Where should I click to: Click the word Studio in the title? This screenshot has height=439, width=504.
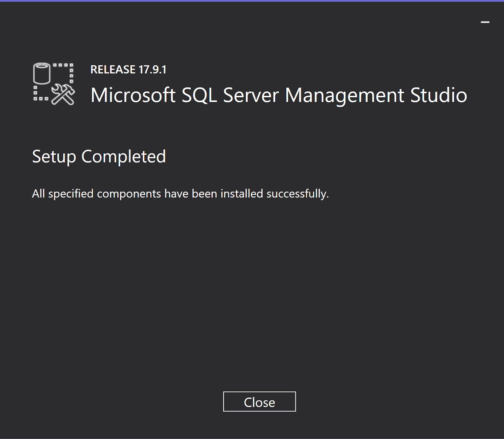pos(439,95)
